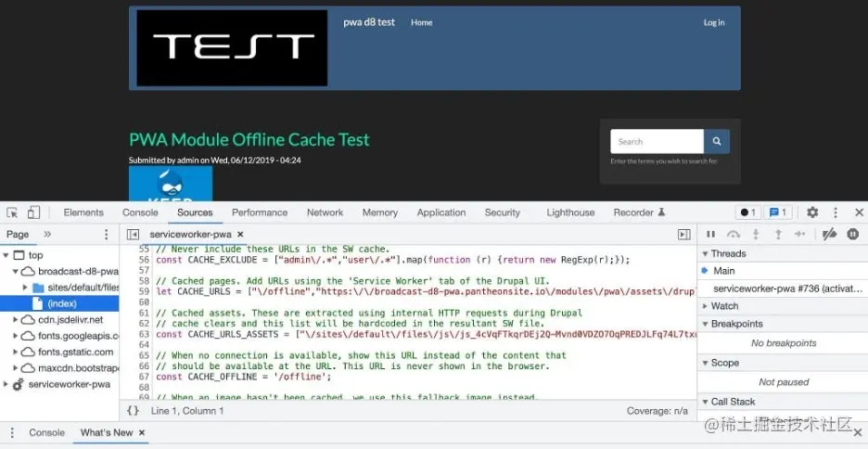The height and width of the screenshot is (449, 868).
Task: Switch to the drawer Console tab
Action: (x=47, y=433)
